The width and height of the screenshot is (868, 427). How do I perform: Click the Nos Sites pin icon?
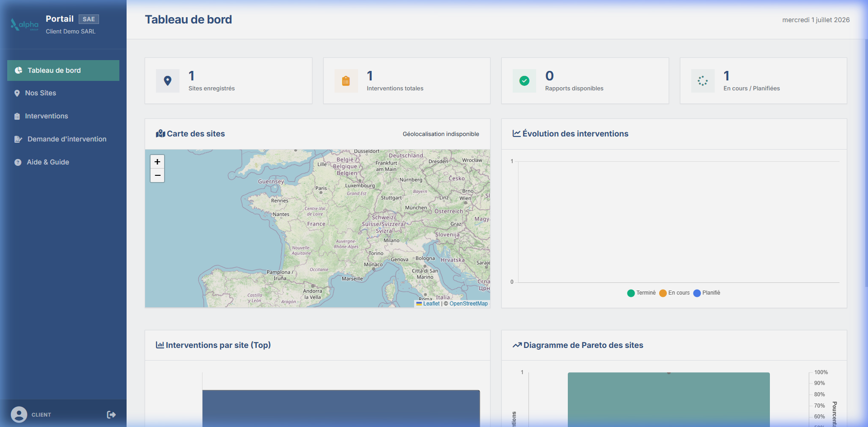[17, 93]
